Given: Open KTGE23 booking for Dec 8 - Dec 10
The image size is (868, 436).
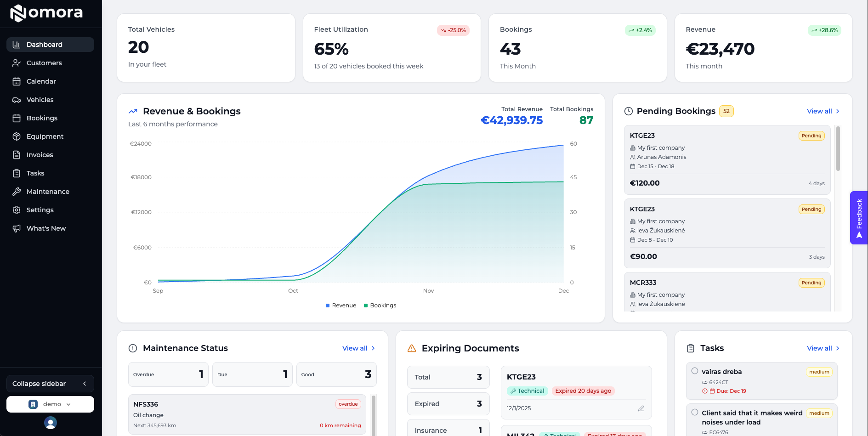Looking at the screenshot, I should pos(727,233).
